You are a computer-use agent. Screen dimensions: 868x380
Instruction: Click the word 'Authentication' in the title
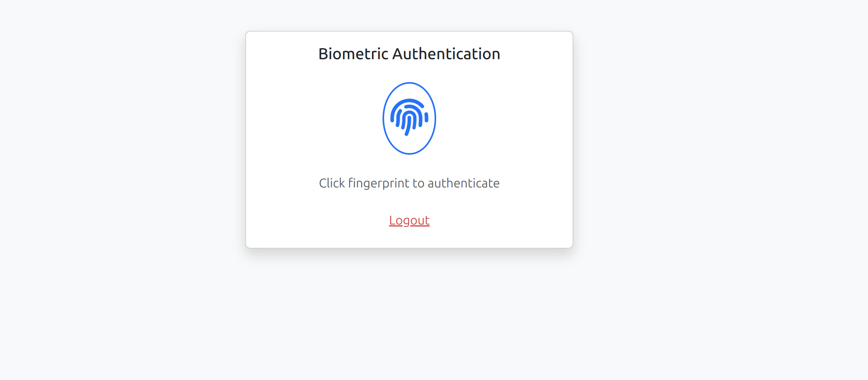click(x=446, y=54)
